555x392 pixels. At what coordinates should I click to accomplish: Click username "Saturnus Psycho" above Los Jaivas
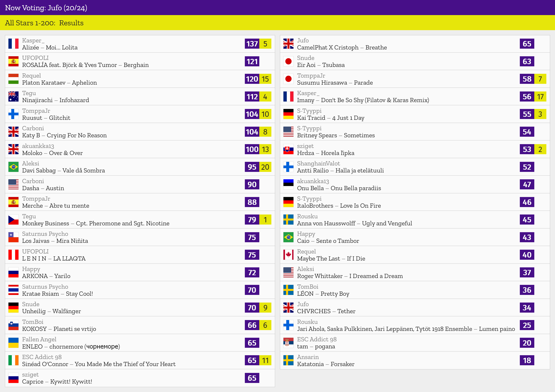[x=45, y=234]
